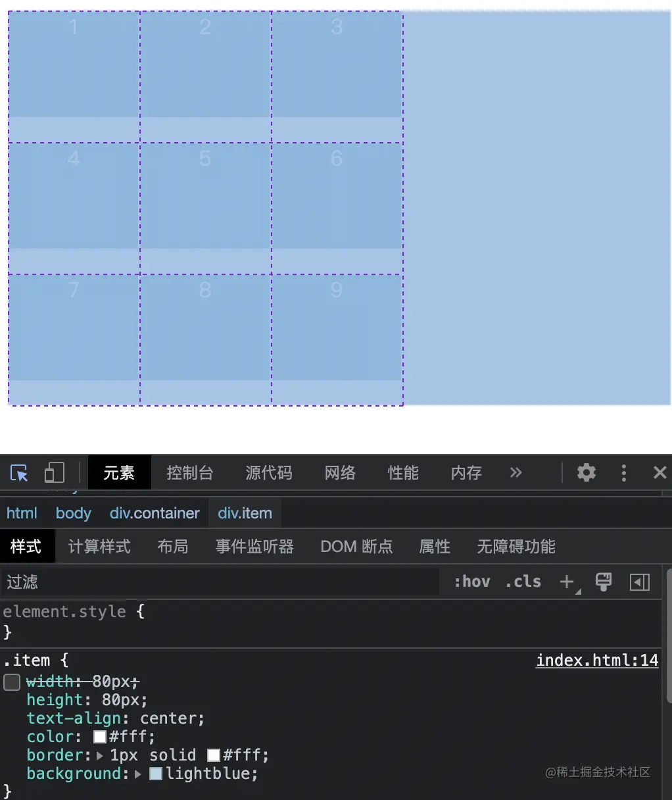
Task: Open the element classes .cls editor
Action: click(523, 582)
